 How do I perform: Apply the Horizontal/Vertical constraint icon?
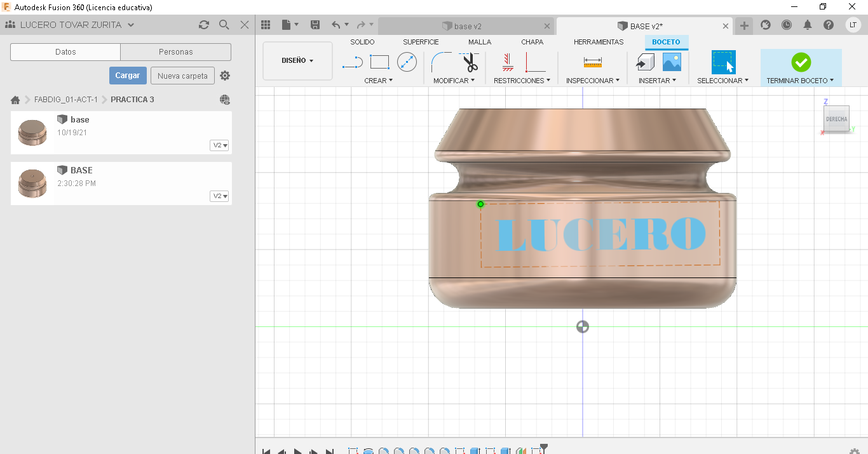point(535,62)
